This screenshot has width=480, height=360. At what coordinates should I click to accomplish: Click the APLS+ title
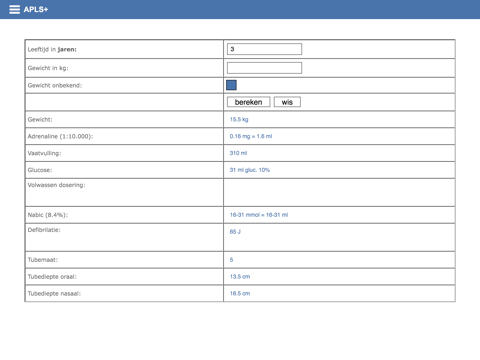click(x=36, y=9)
